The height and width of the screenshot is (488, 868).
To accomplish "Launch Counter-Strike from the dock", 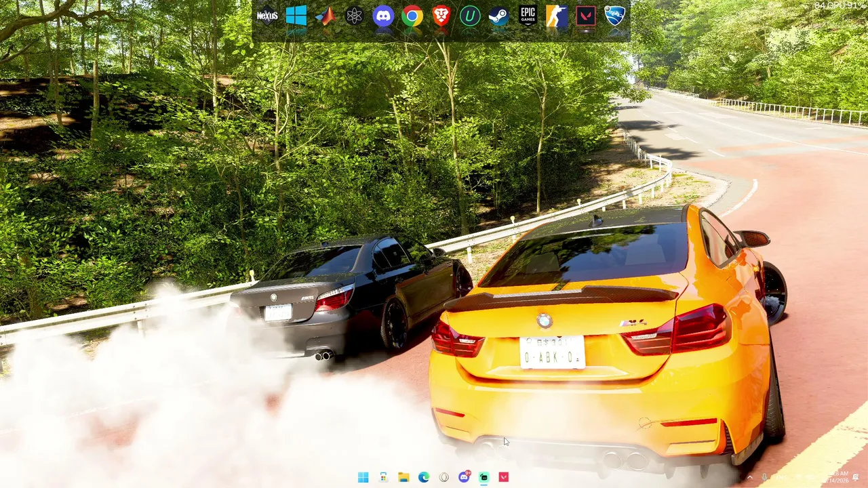I will tap(557, 16).
